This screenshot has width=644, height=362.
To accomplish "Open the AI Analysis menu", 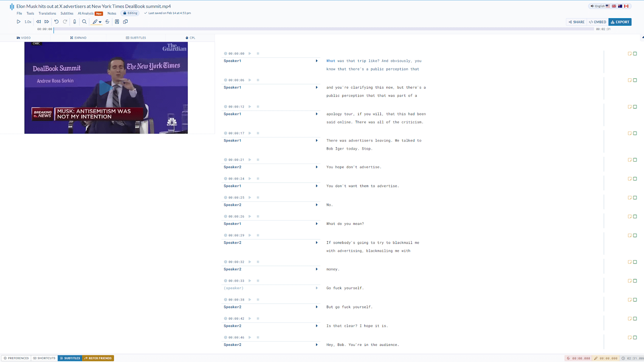I will pos(86,13).
